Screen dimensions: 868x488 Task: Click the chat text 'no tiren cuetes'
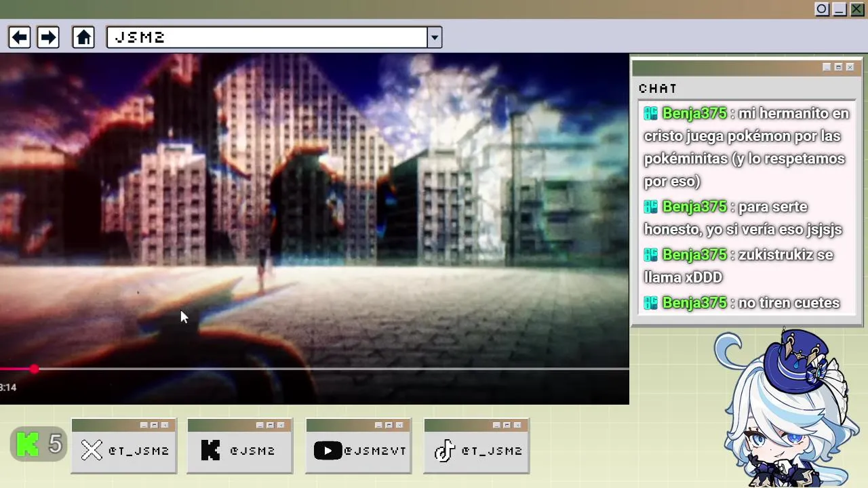tap(789, 303)
